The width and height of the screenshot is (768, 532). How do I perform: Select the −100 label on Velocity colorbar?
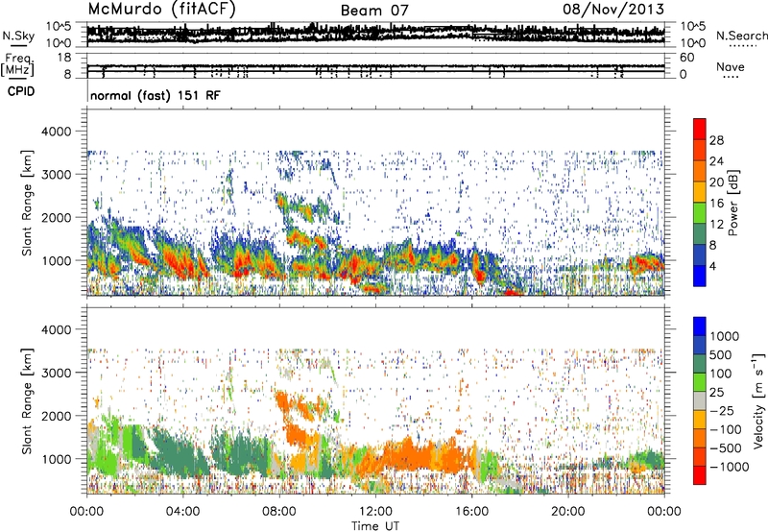pyautogui.click(x=725, y=429)
